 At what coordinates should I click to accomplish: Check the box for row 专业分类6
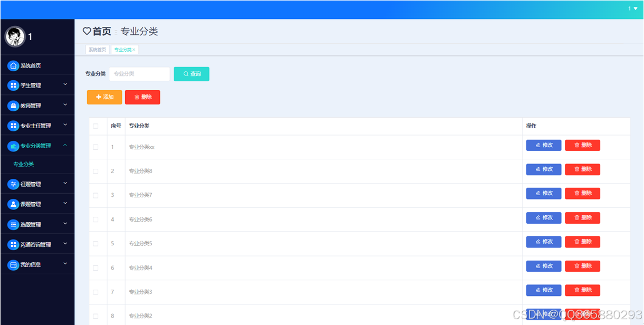[96, 219]
